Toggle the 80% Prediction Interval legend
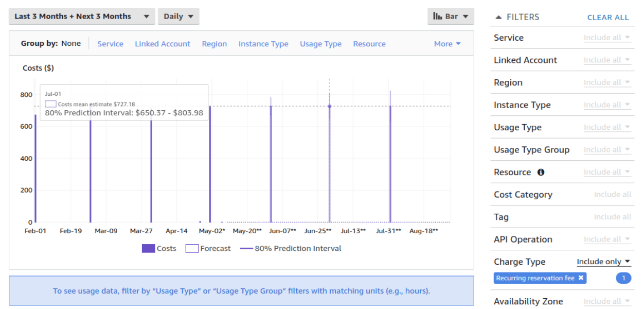 pos(291,249)
